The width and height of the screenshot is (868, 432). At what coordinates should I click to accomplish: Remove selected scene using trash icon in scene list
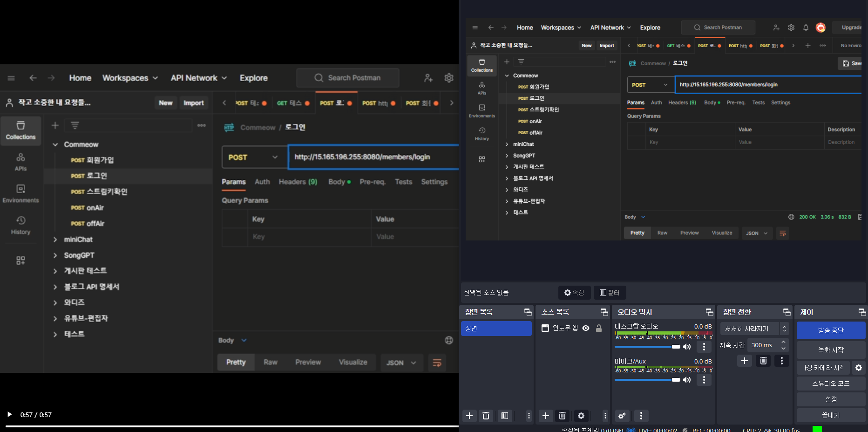(486, 416)
